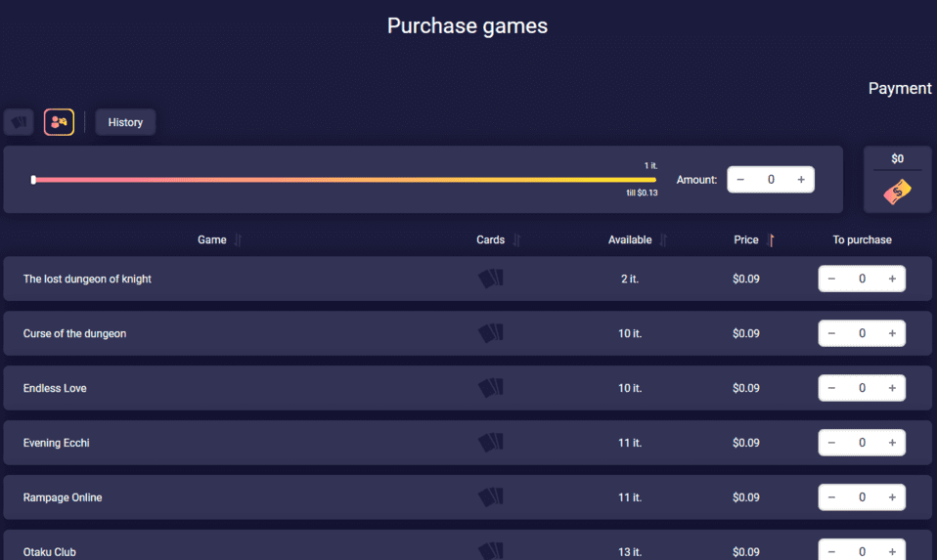Click the Amount quantity input field
The width and height of the screenshot is (937, 560).
pos(771,180)
